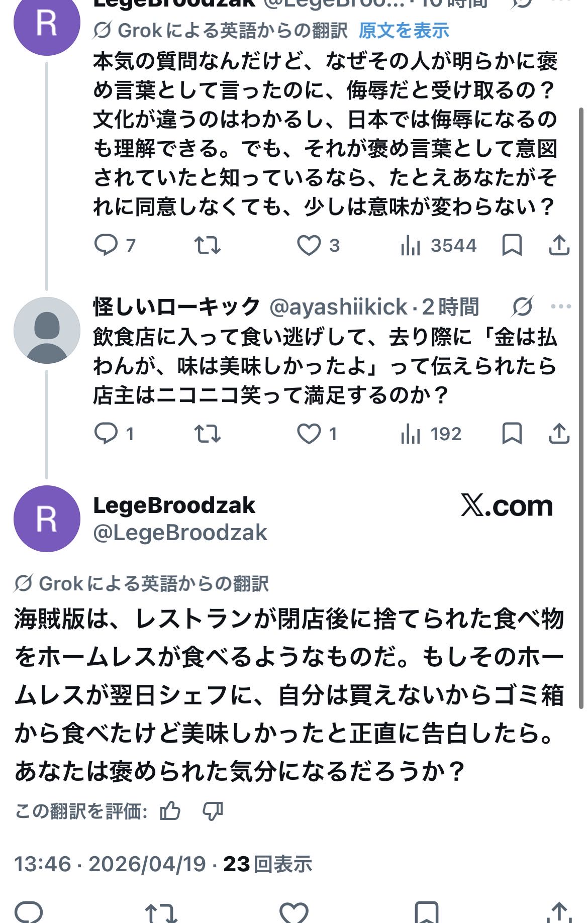
Task: Bookmark the post with 3544 views
Action: [512, 245]
